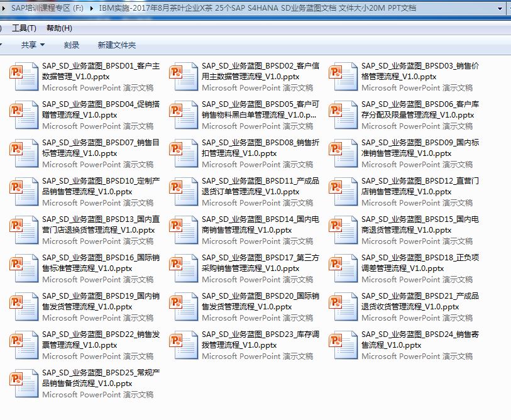
Task: Highlight the BPSD24 销售寄售流程 file icon
Action: pos(343,345)
